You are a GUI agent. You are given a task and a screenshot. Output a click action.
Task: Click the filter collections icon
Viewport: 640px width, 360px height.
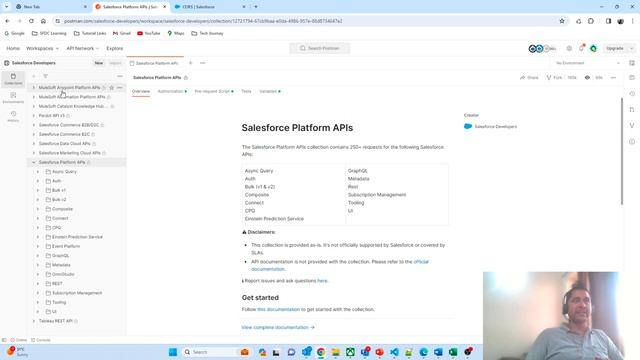click(x=45, y=76)
